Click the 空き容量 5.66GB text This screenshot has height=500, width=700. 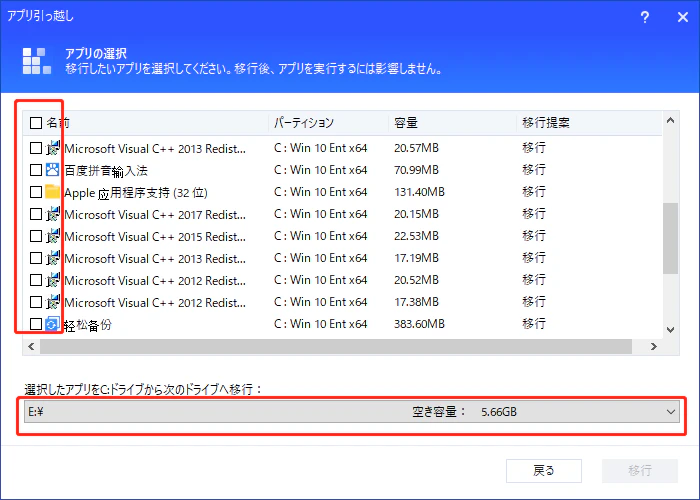pos(464,412)
